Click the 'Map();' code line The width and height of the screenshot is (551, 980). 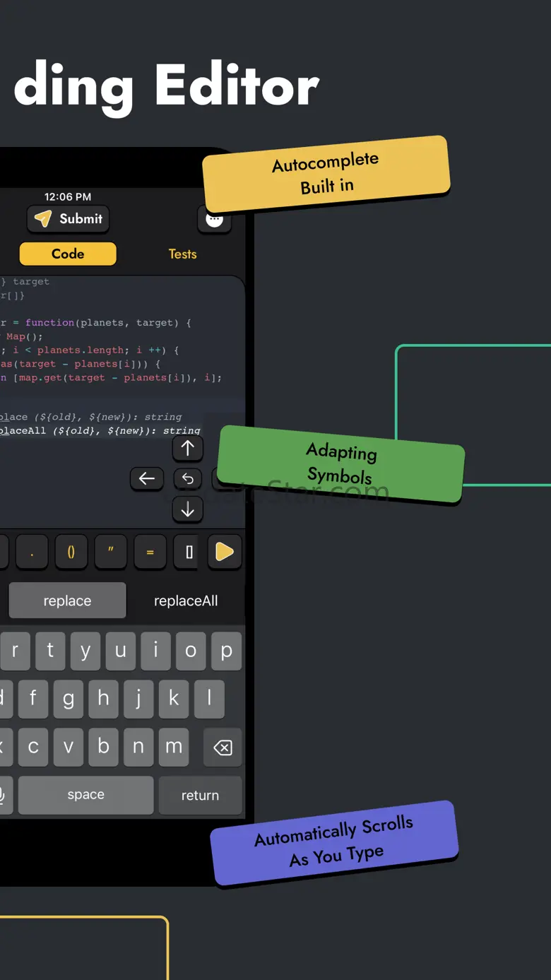tap(22, 336)
